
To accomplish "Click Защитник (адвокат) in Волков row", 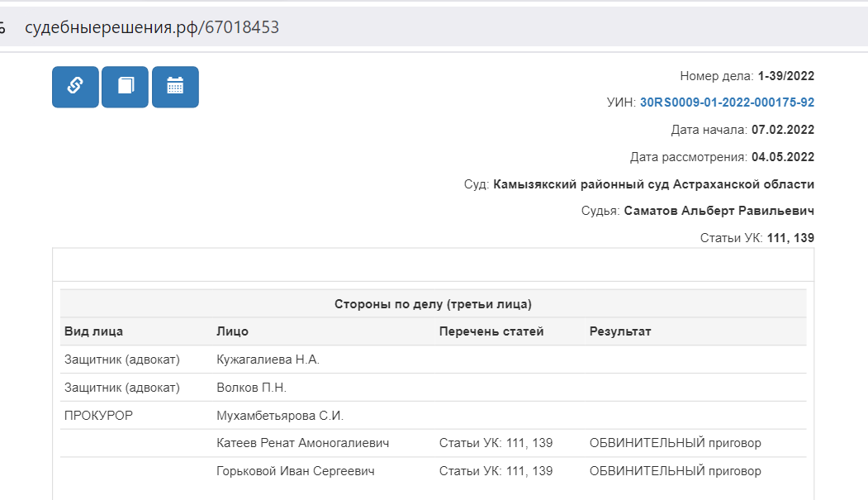I will click(122, 388).
